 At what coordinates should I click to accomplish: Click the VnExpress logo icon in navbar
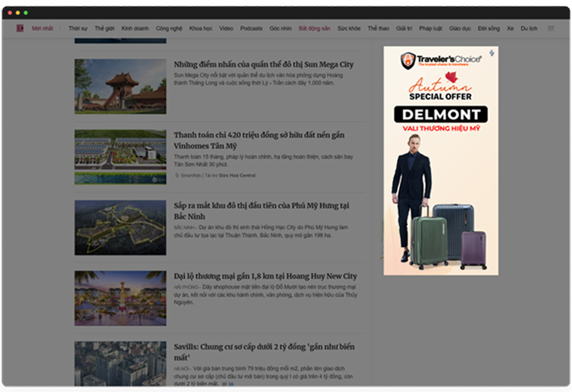(20, 28)
